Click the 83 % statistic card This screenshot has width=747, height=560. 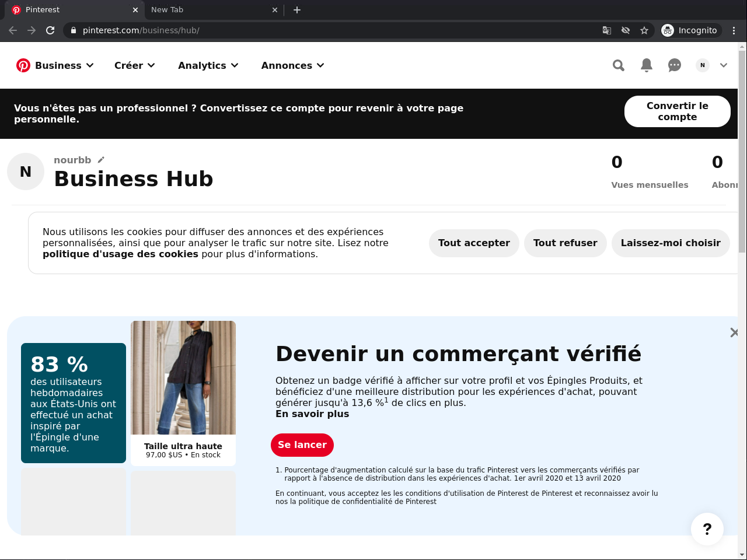tap(74, 403)
